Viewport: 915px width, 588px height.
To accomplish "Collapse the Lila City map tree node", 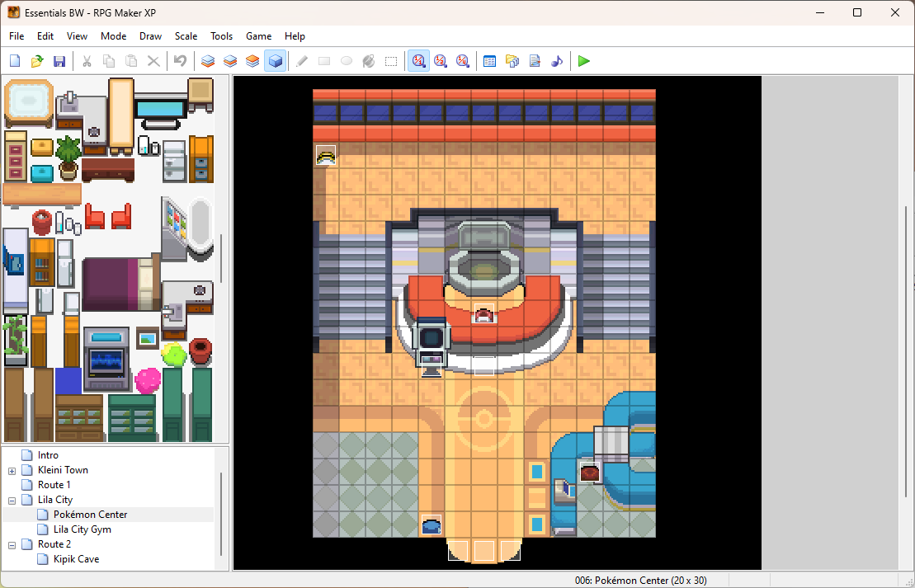I will pos(12,500).
